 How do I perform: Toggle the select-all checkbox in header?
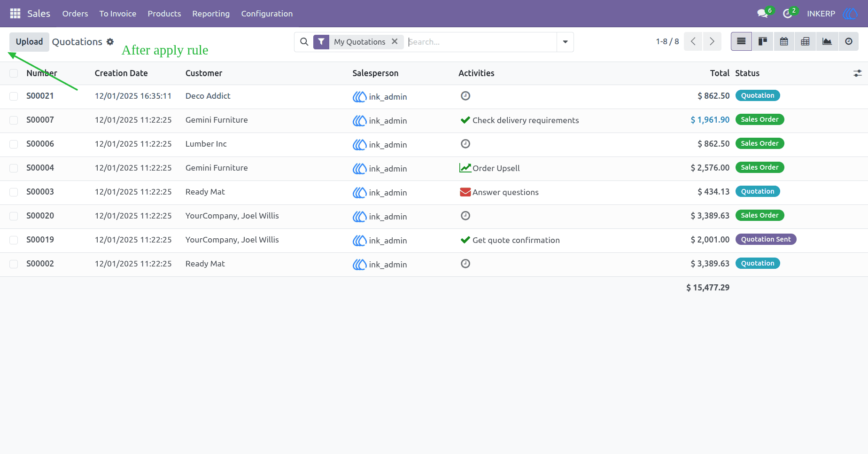click(14, 73)
